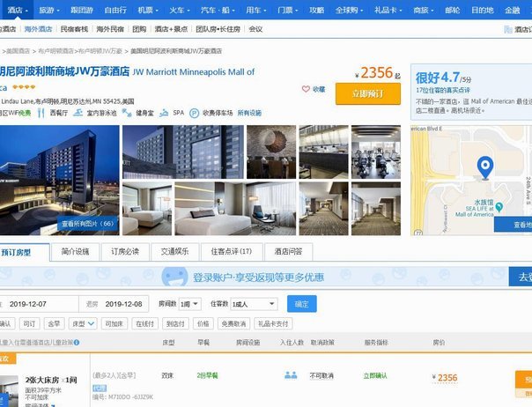Open the circular wall art restaurant photo

coord(271,152)
